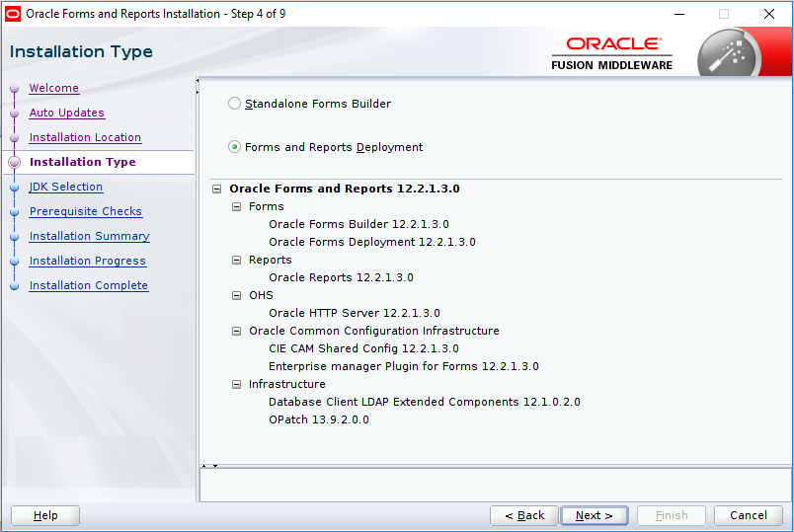Click the Back button
The width and height of the screenshot is (794, 532).
[x=523, y=515]
